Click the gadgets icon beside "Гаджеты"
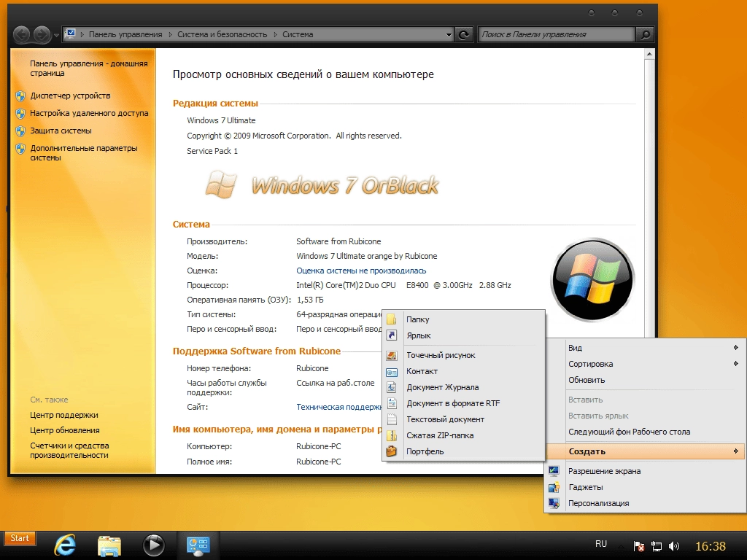Screen dimensions: 747x560 [x=554, y=487]
